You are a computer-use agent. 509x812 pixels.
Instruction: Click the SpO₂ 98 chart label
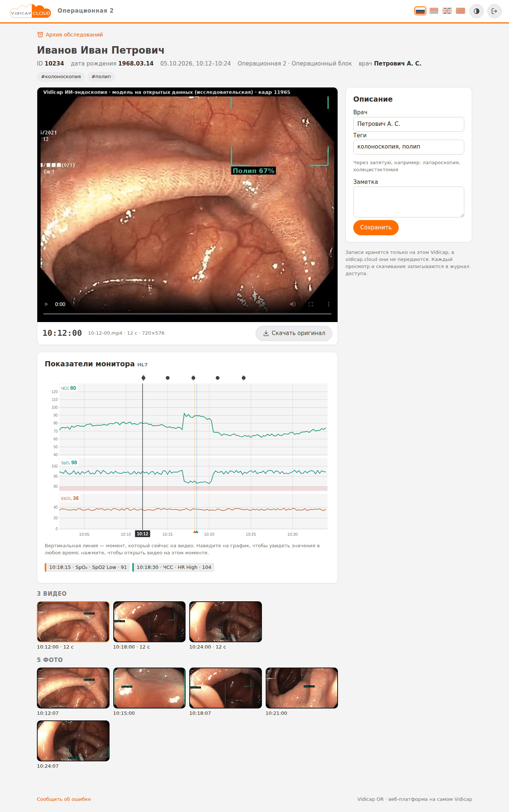click(69, 463)
